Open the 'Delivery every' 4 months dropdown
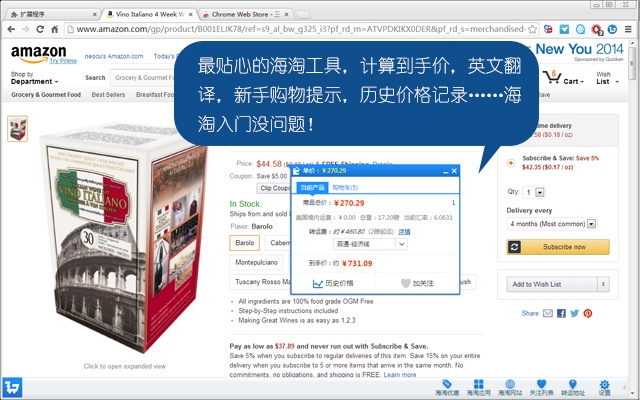 pyautogui.click(x=552, y=224)
